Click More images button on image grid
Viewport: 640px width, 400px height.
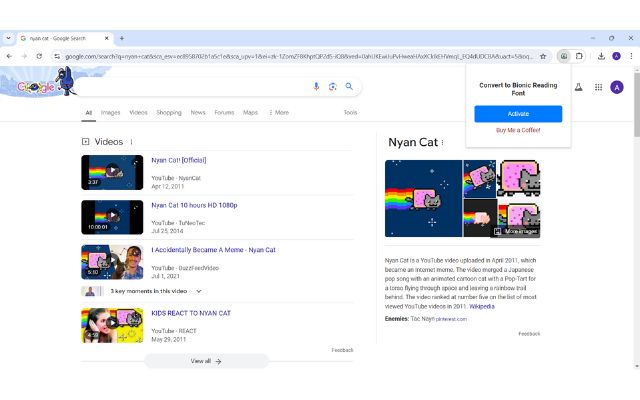516,231
